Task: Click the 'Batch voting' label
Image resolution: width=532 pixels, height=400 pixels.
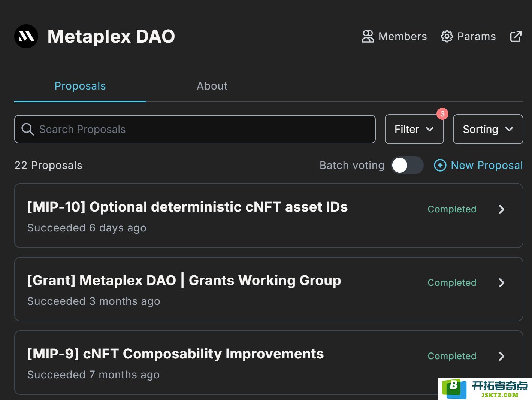Action: [x=352, y=165]
